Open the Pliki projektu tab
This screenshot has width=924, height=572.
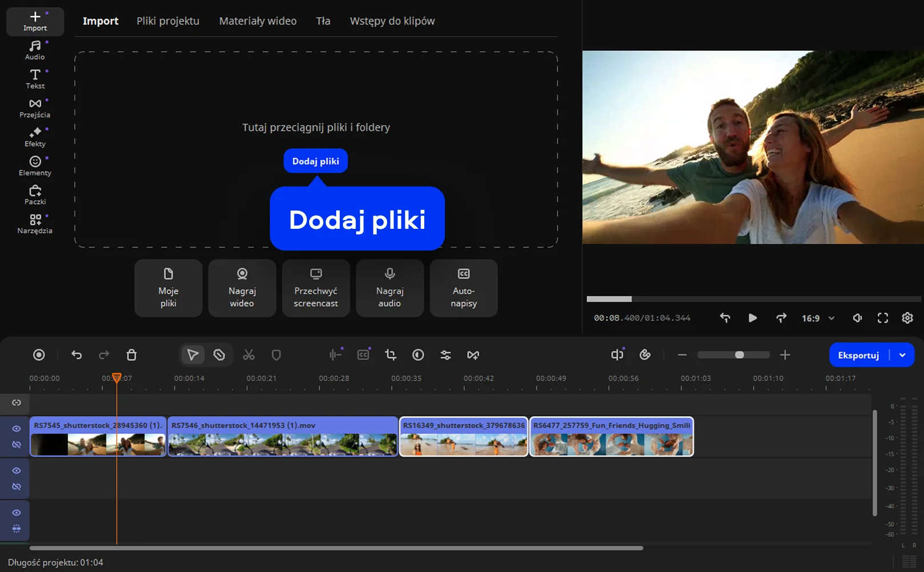pyautogui.click(x=168, y=21)
